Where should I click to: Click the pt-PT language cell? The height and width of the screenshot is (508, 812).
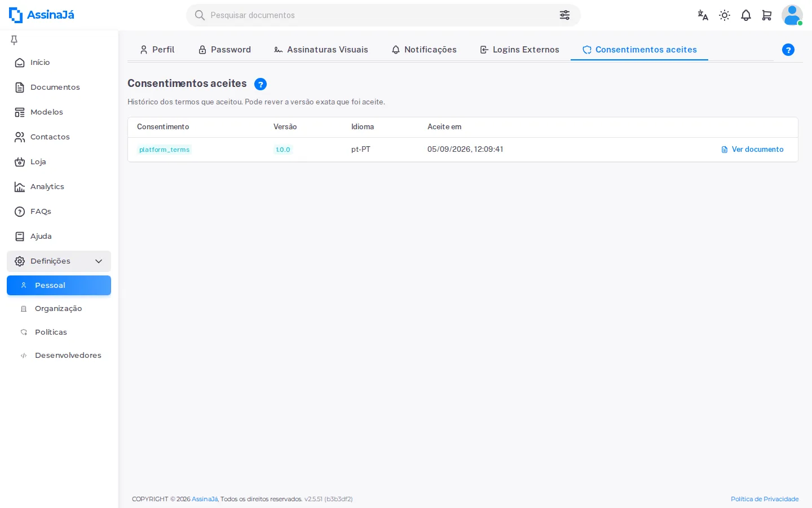(x=361, y=150)
